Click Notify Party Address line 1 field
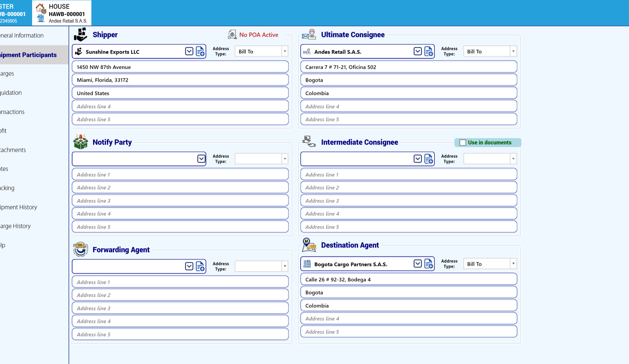The image size is (629, 364). click(180, 174)
